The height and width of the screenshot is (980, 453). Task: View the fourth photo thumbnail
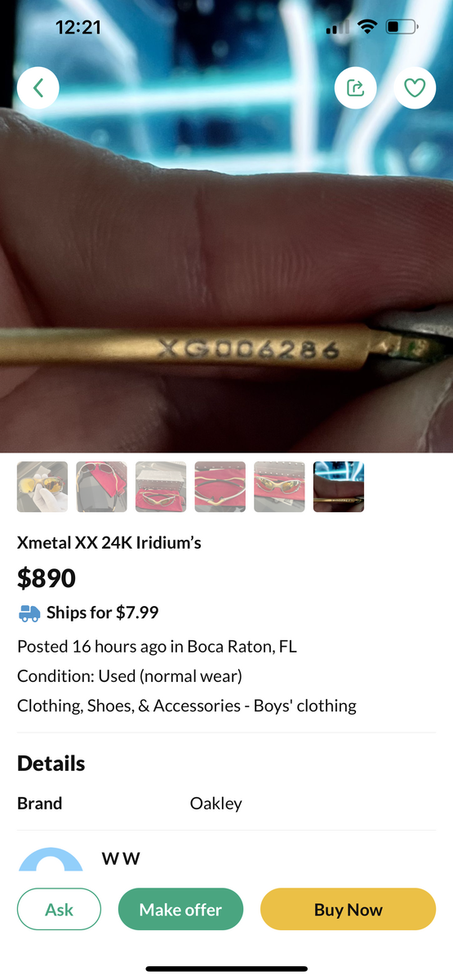pos(220,487)
